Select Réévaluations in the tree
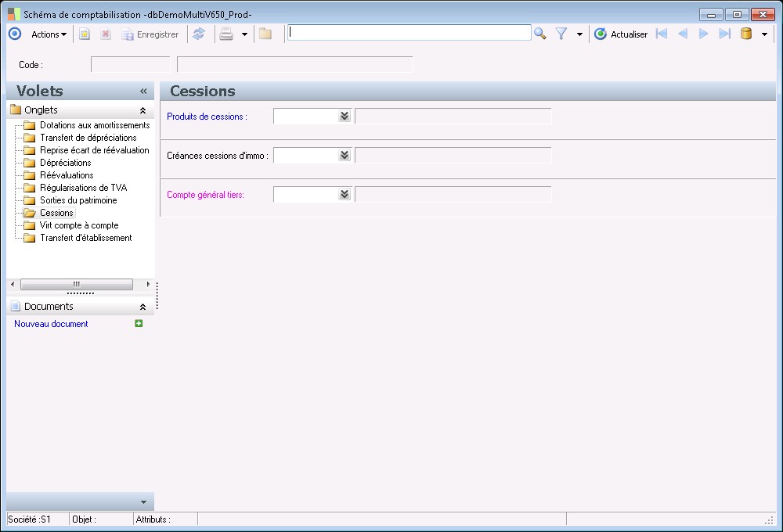 (x=67, y=175)
